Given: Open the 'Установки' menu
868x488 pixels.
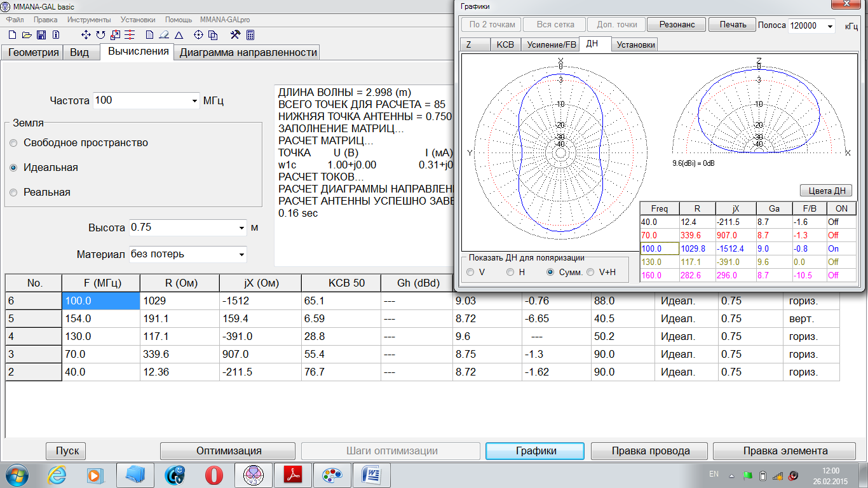Looking at the screenshot, I should (x=139, y=20).
